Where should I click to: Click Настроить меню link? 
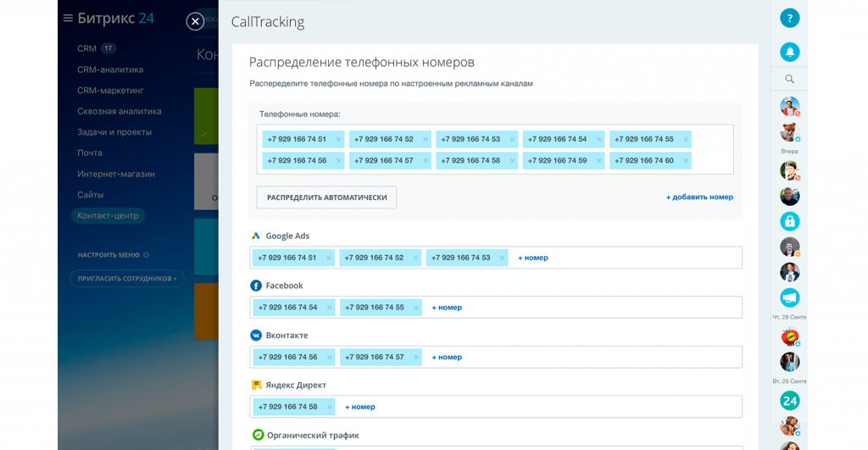tap(108, 255)
